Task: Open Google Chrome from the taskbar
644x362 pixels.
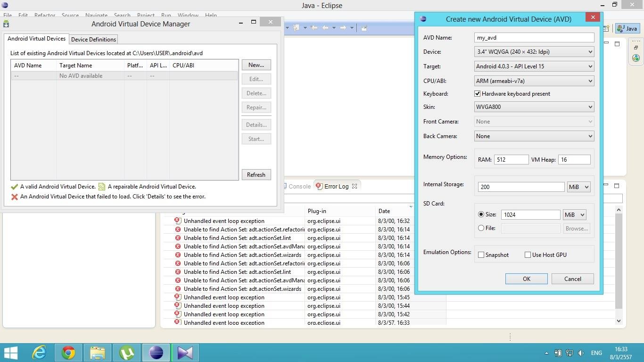Action: coord(68,353)
